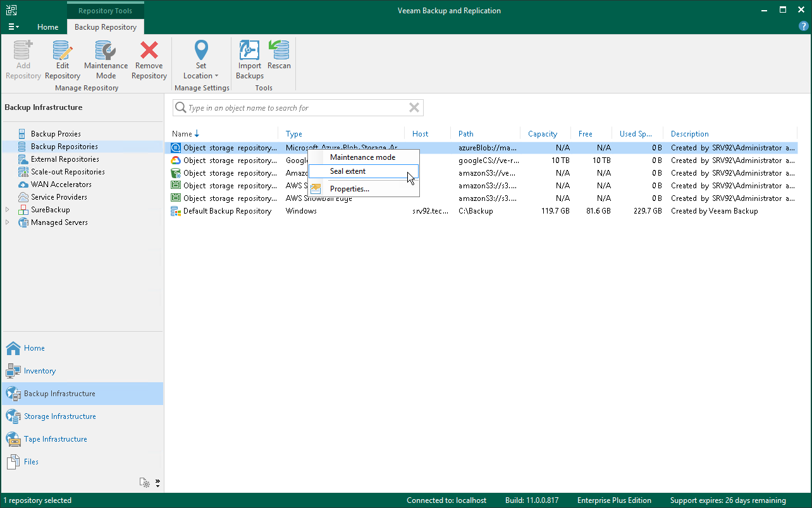Click the Veeam application icon in title bar
Screen dimensions: 812x508
(11, 10)
